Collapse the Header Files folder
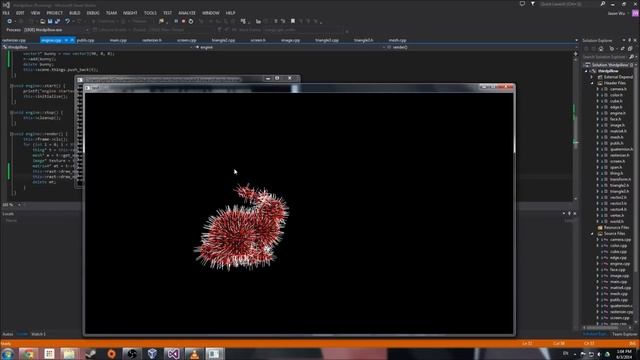 pos(592,83)
